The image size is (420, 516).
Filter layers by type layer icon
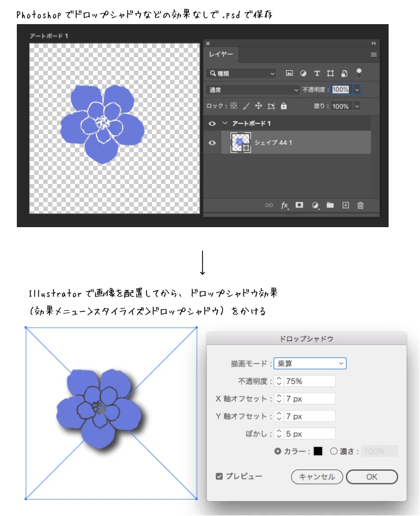pyautogui.click(x=317, y=73)
